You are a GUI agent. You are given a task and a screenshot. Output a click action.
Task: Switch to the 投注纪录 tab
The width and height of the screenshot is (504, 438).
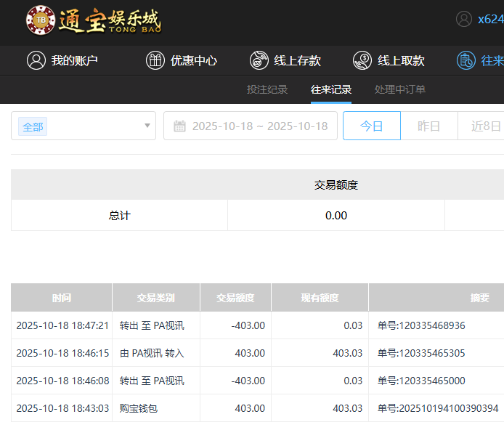coord(267,89)
